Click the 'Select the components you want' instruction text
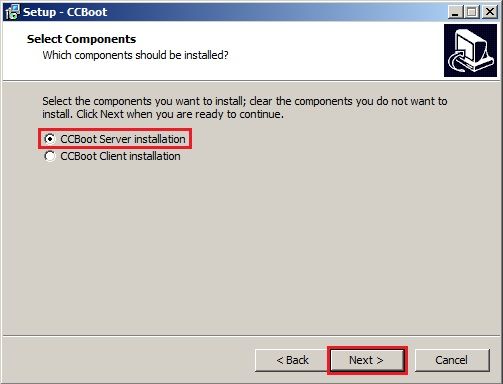This screenshot has width=503, height=384. click(x=245, y=107)
